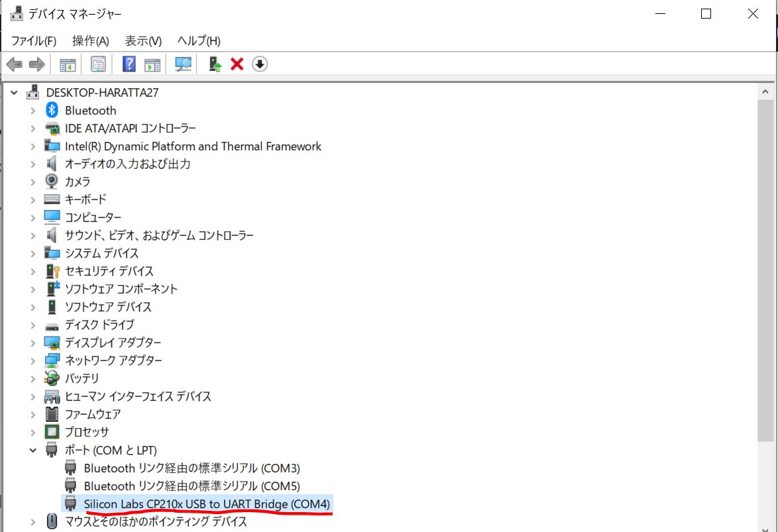Click the vertical scrollbar thumb
778x532 pixels.
tap(765, 270)
